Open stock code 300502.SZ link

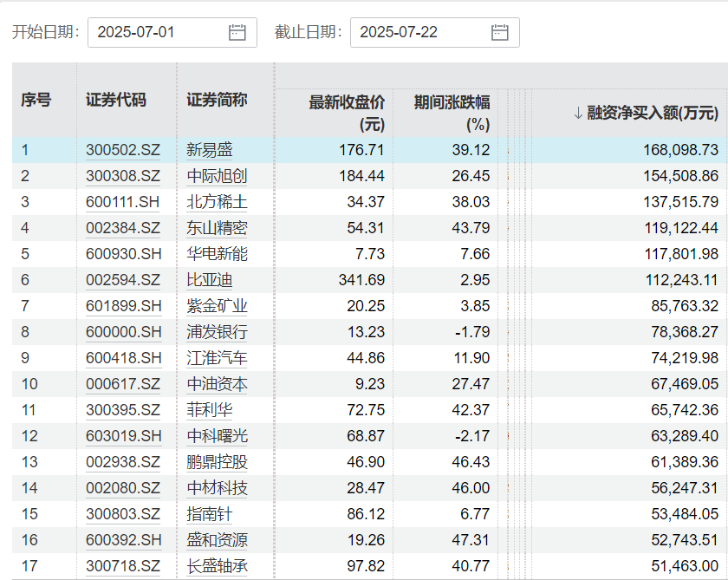[x=123, y=150]
